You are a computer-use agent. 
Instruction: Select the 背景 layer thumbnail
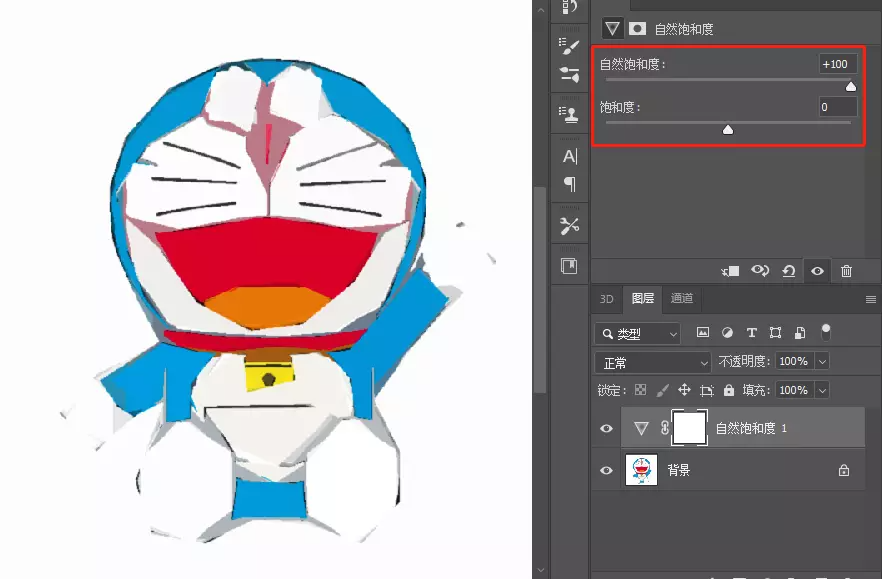point(641,470)
